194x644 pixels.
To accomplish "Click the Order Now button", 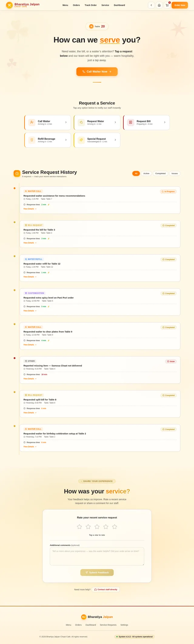I will tap(180, 5).
